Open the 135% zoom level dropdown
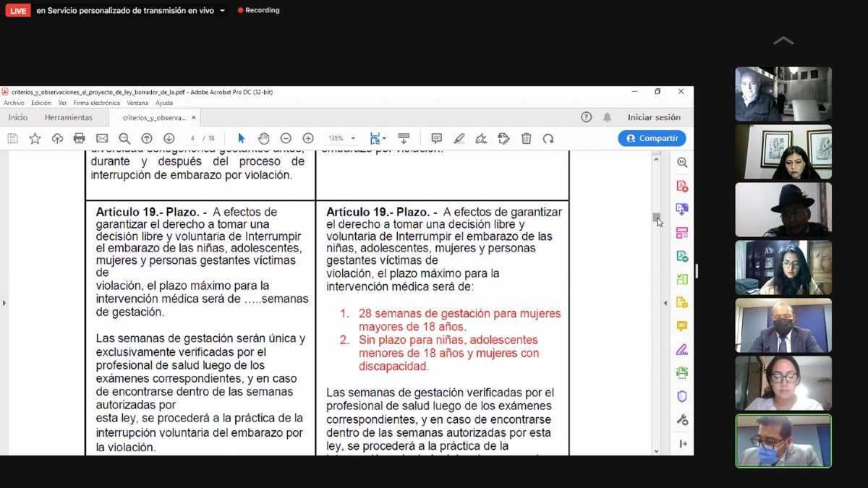The image size is (868, 488). 354,138
